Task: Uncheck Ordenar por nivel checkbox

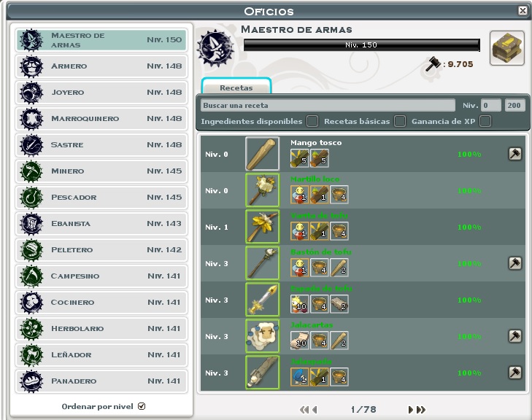Action: coord(142,406)
